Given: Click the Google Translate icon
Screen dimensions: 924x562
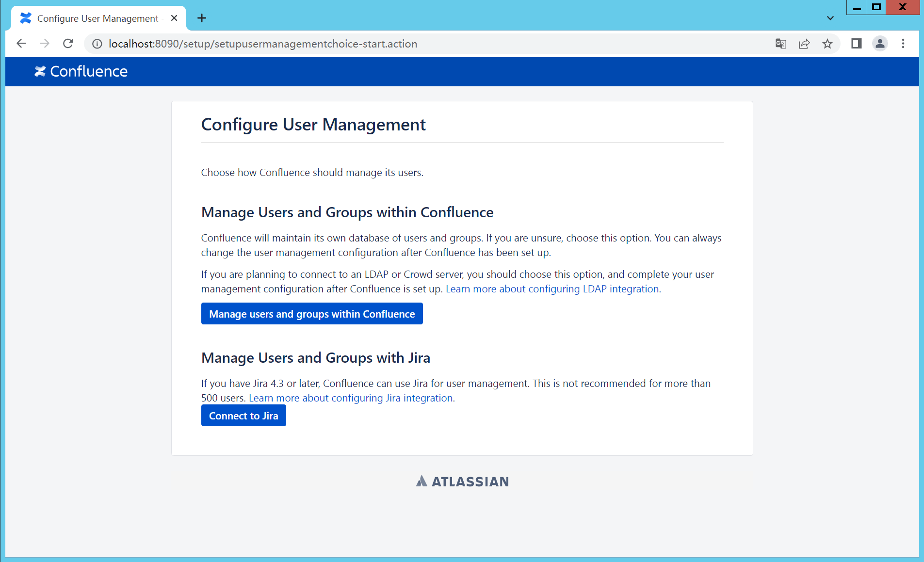Looking at the screenshot, I should [x=780, y=44].
